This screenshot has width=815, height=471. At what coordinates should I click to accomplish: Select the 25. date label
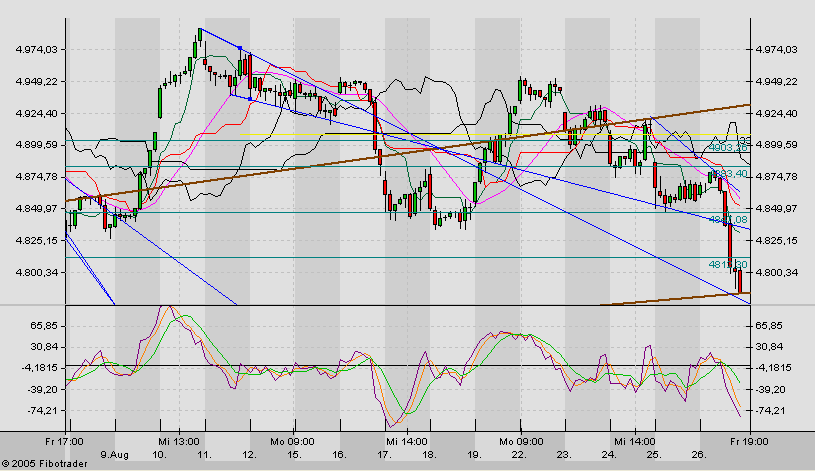(654, 455)
